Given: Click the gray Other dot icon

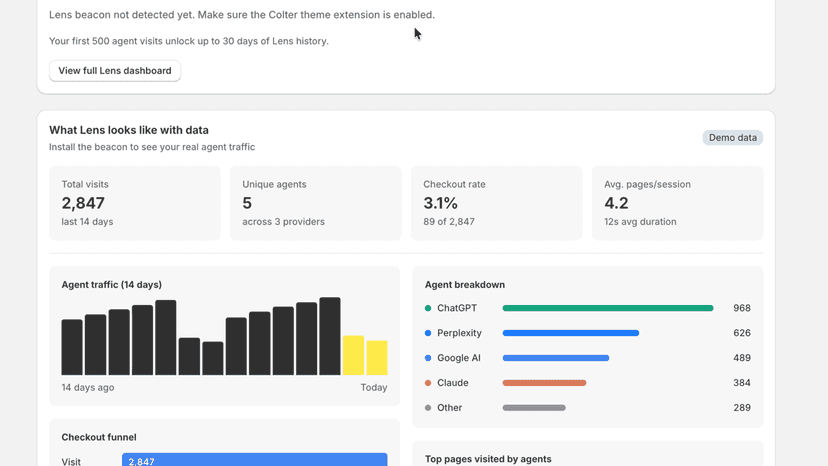Looking at the screenshot, I should pyautogui.click(x=428, y=407).
